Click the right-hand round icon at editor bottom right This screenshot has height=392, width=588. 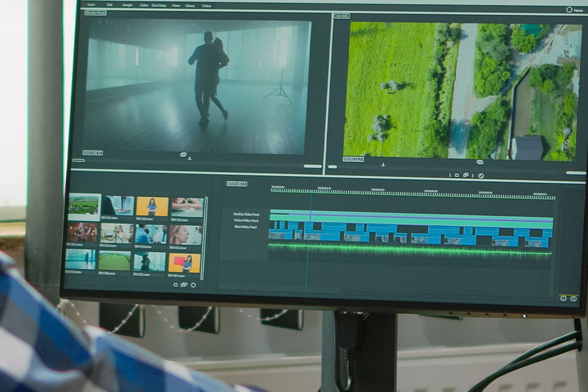point(573,299)
